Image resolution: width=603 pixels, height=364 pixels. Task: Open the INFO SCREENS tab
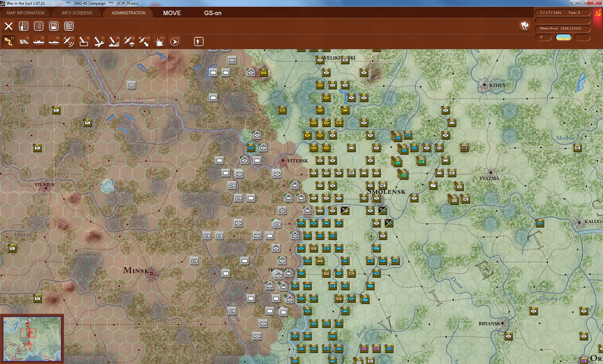tap(77, 13)
